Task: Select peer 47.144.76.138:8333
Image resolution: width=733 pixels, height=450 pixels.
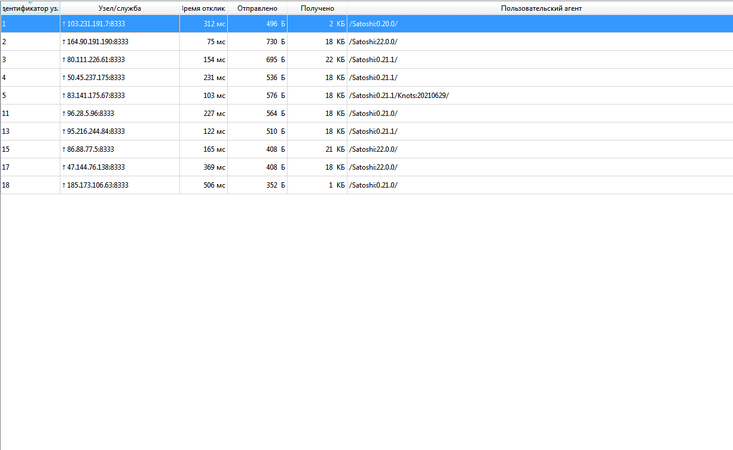Action: (96, 168)
